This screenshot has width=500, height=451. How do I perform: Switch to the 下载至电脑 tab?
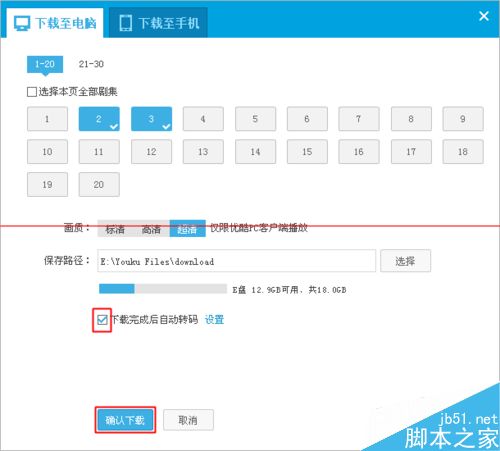55,23
